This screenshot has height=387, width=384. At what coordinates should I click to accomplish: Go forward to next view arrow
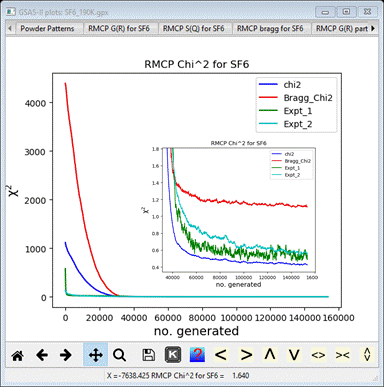[x=66, y=355]
